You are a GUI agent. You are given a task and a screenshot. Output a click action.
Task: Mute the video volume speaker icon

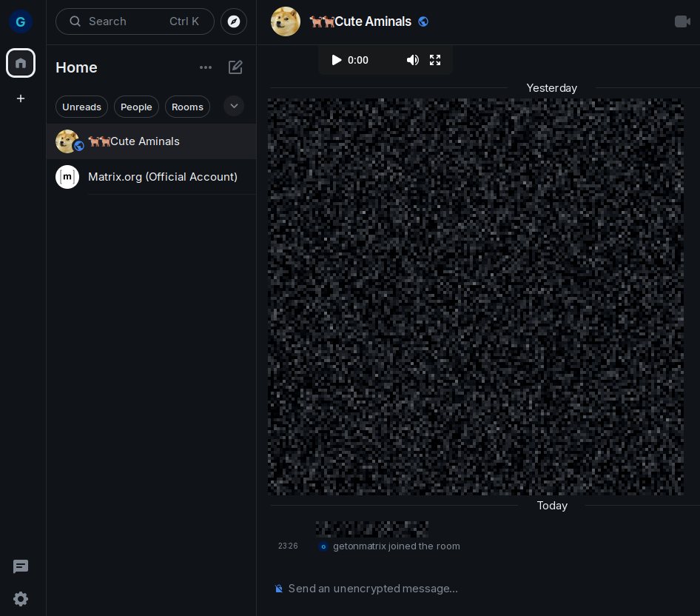(x=412, y=60)
